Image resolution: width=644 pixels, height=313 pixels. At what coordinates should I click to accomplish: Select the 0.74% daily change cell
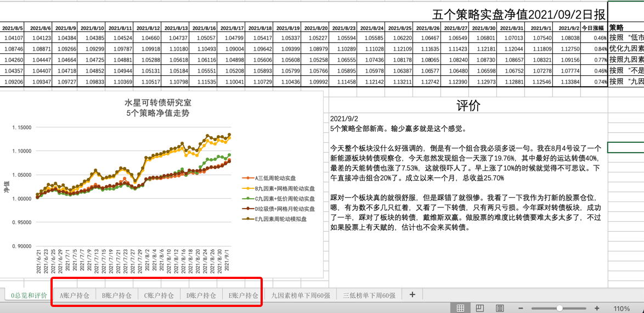pos(594,81)
